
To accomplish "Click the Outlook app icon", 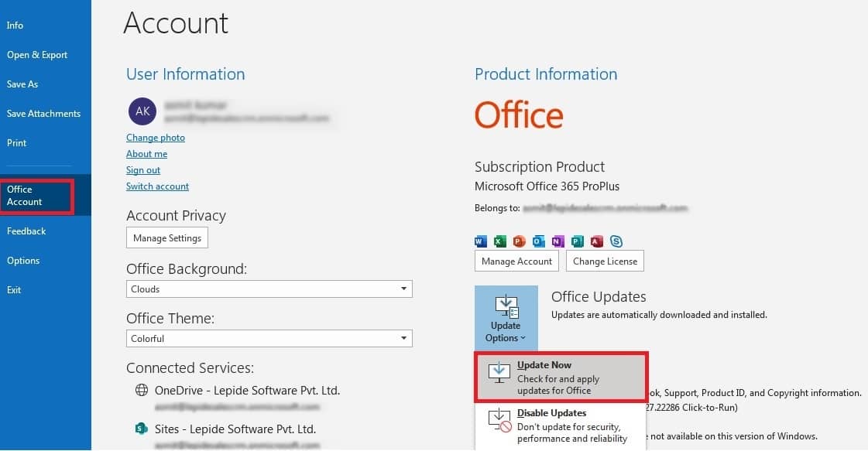I will [x=539, y=241].
